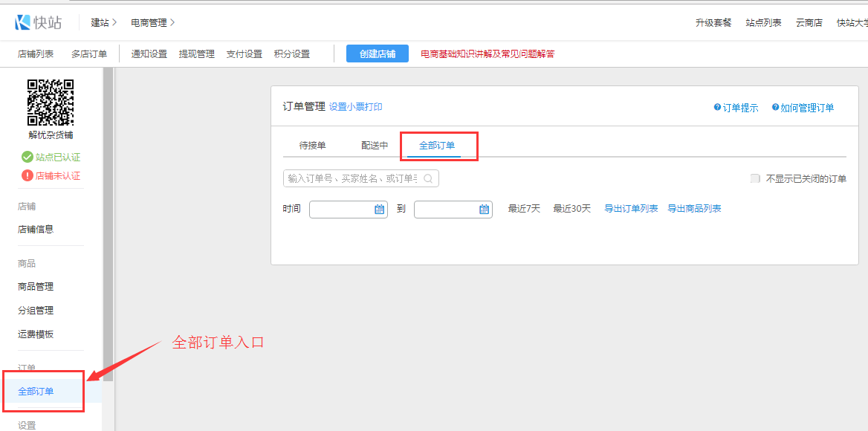Select the 最近7天 time filter
This screenshot has height=431, width=868.
(524, 209)
